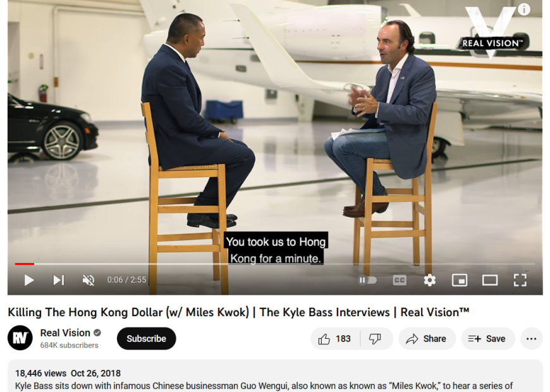The height and width of the screenshot is (392, 550).
Task: Open the video settings gear
Action: pos(430,280)
